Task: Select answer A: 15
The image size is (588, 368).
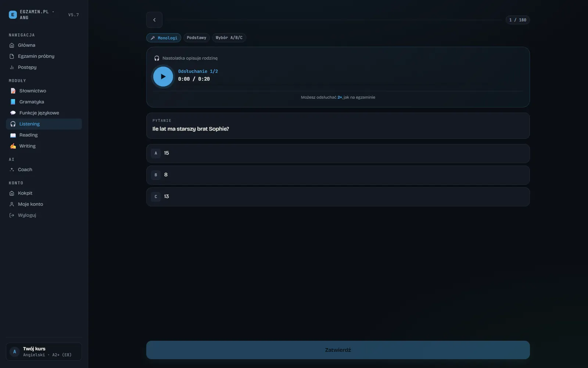Action: pos(338,153)
